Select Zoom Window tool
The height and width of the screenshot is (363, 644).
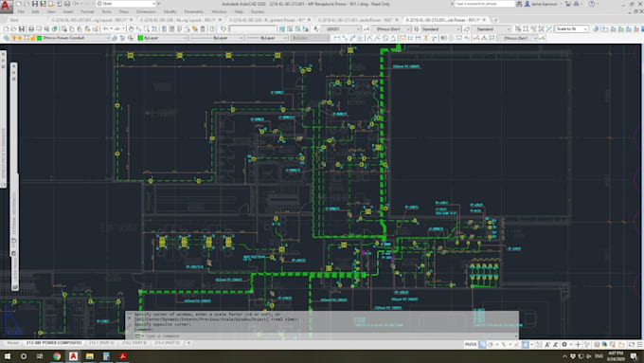(x=147, y=29)
